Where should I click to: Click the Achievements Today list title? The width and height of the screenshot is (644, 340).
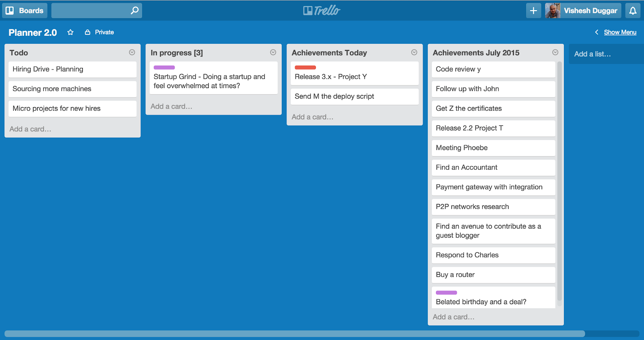329,53
